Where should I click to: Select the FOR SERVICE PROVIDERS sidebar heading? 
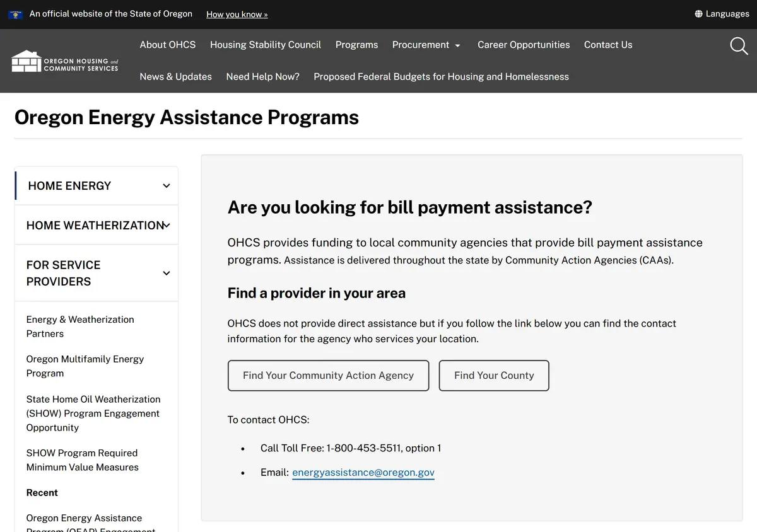pos(63,273)
